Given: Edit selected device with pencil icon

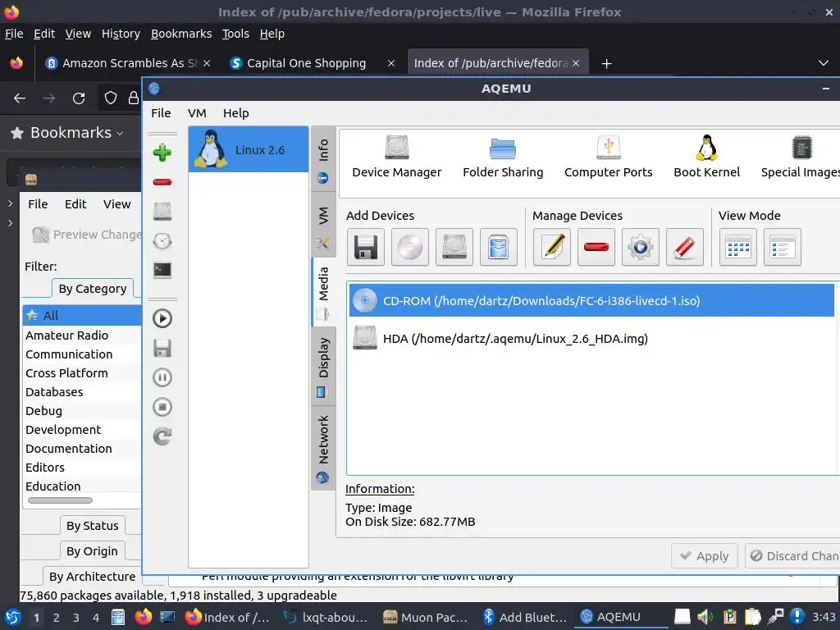Looking at the screenshot, I should [x=552, y=247].
